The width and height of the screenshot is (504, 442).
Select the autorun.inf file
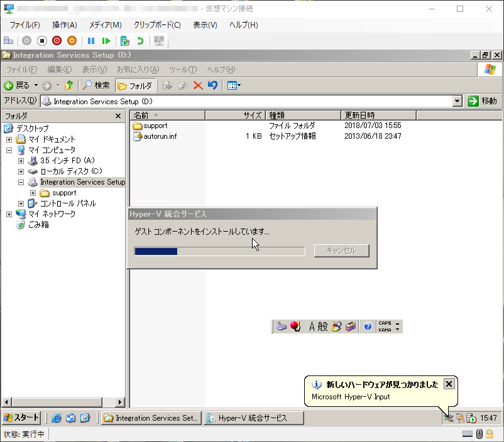point(160,136)
